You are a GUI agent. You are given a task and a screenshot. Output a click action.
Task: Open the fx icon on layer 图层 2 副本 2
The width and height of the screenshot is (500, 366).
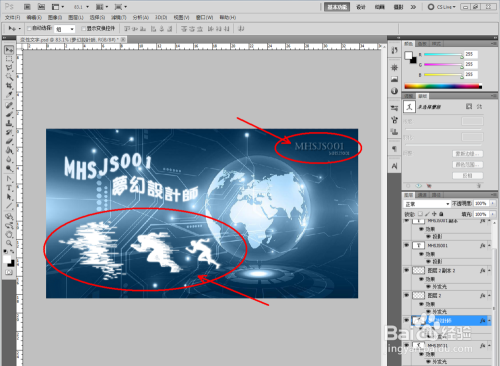pos(482,270)
